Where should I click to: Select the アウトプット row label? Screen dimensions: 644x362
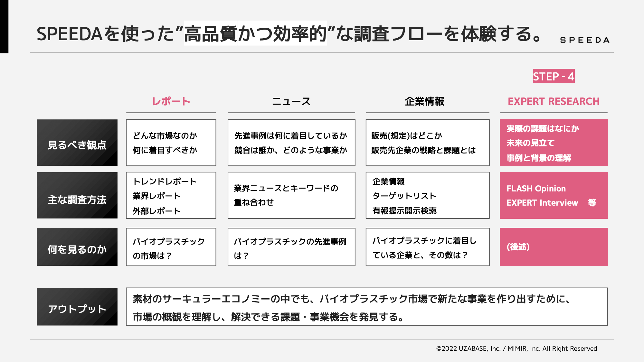click(x=77, y=307)
